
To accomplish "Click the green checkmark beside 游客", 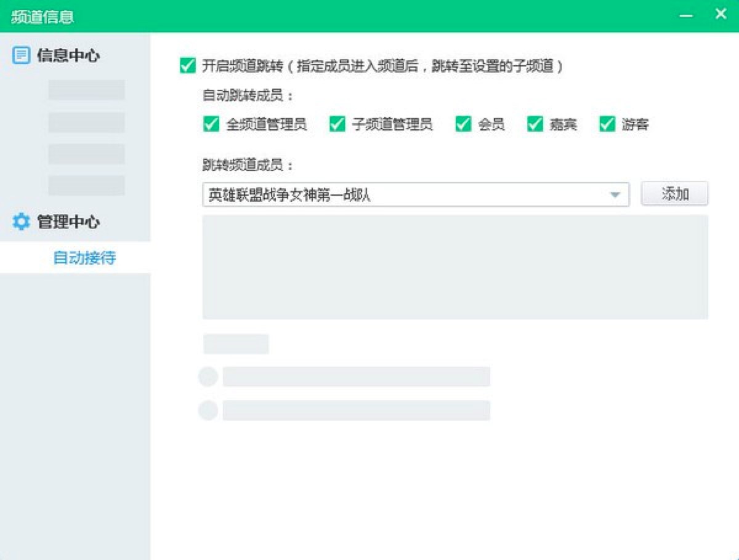I will coord(607,124).
